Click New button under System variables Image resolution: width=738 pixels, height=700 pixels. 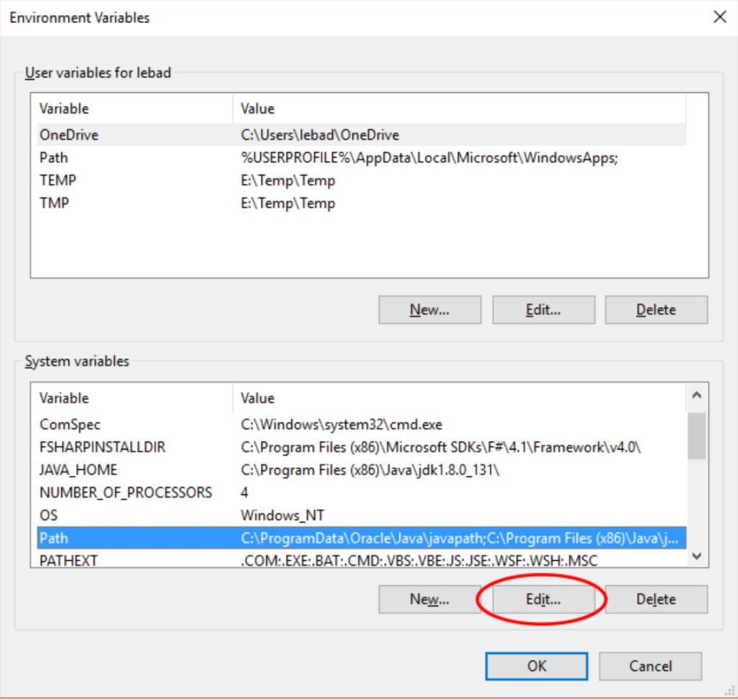(x=430, y=599)
